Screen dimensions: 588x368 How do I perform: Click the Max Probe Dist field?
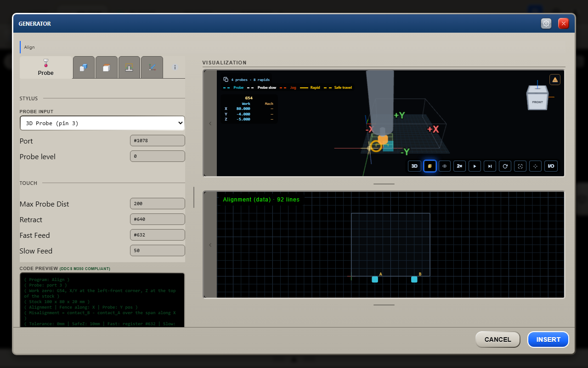(158, 204)
